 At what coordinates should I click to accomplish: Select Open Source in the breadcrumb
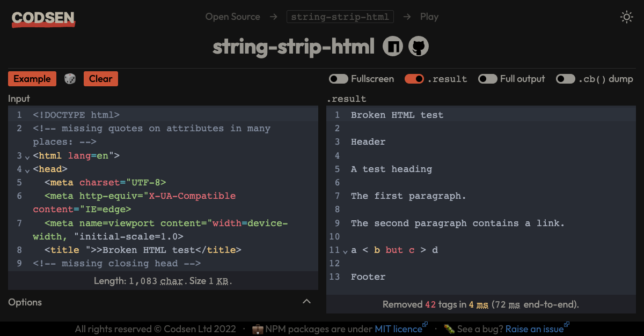232,17
